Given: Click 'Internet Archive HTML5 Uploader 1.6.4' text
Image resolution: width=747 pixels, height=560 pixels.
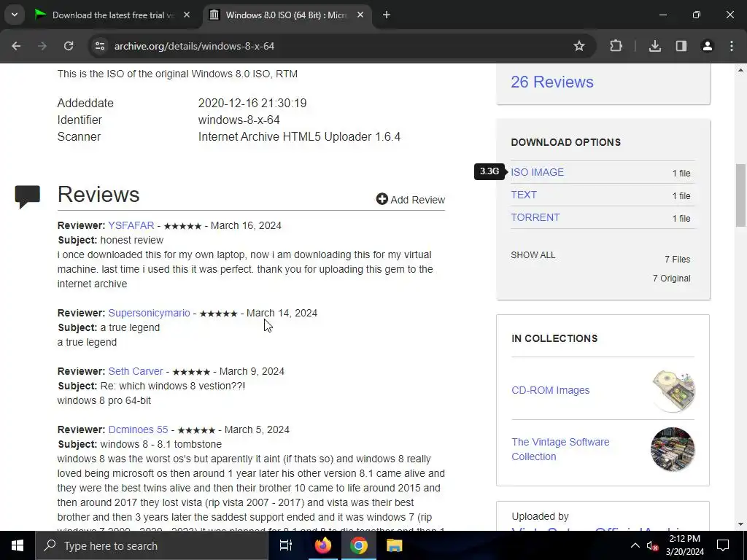Looking at the screenshot, I should (x=299, y=137).
